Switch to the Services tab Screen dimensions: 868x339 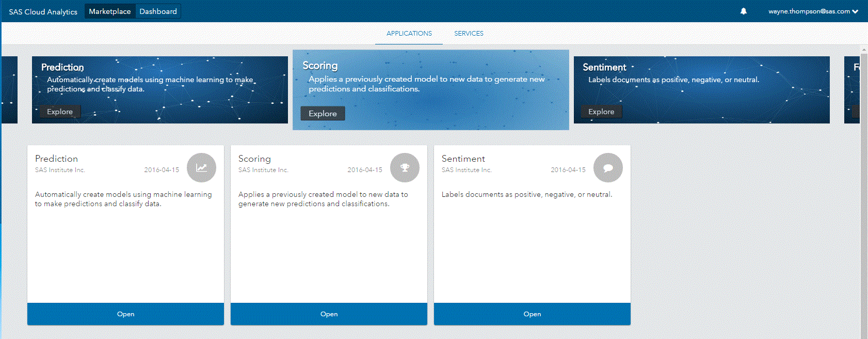point(469,34)
